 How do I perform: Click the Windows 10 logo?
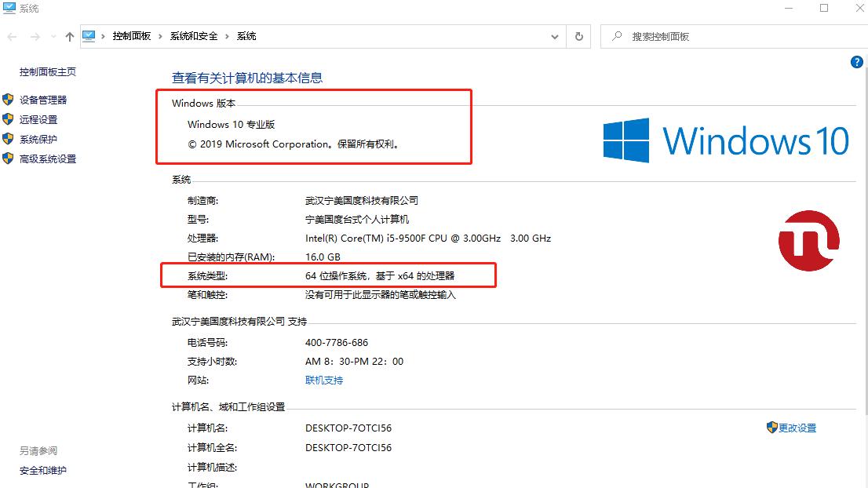(x=726, y=140)
